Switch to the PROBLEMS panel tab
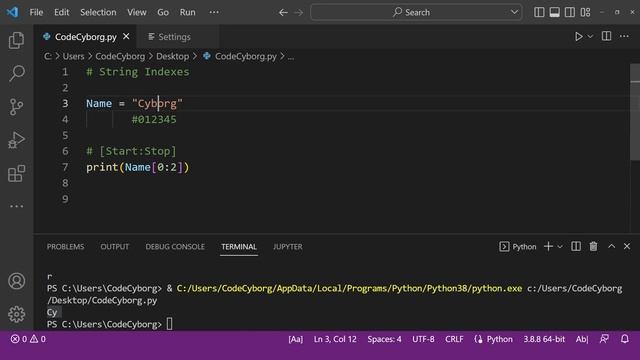The height and width of the screenshot is (360, 640). (x=65, y=247)
